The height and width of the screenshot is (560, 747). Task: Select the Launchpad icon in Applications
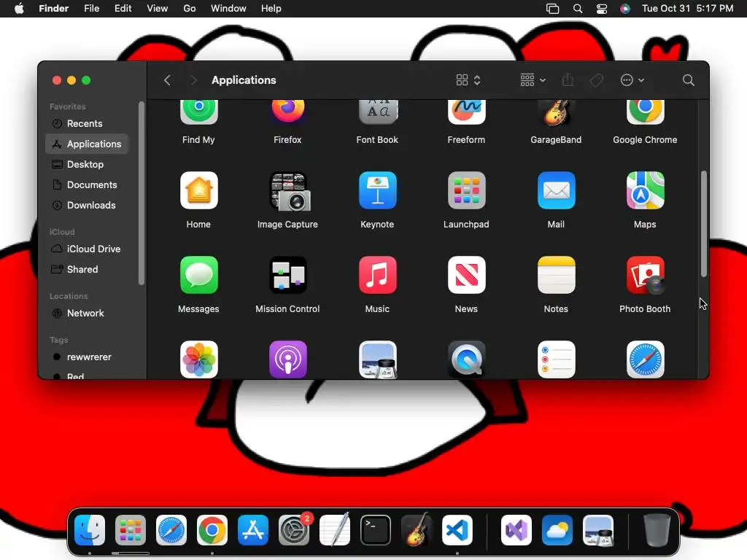466,190
